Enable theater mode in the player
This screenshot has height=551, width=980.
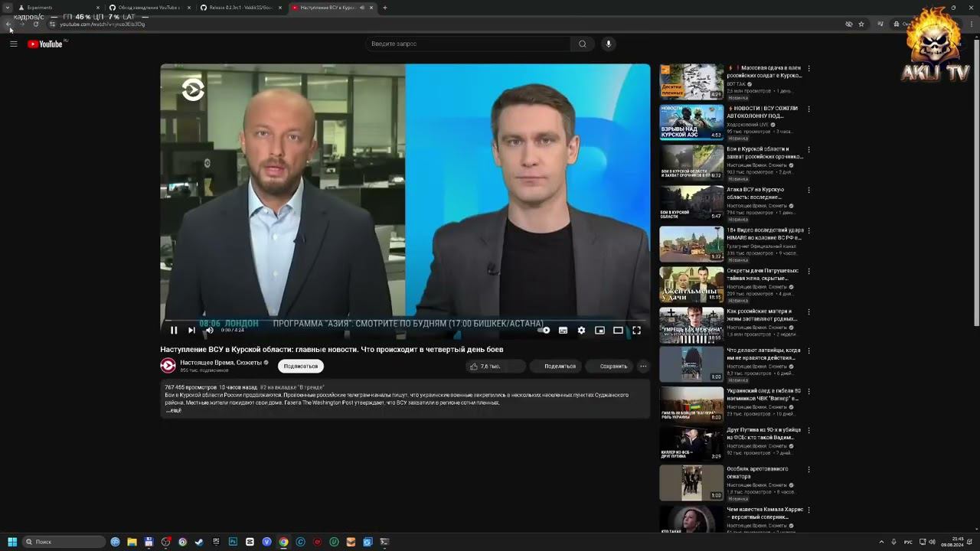pyautogui.click(x=618, y=331)
